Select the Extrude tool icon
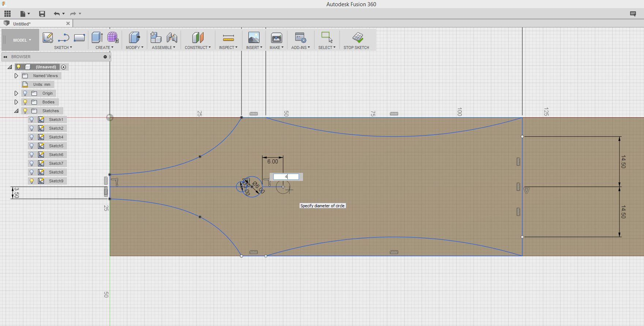644x326 pixels. [x=97, y=37]
